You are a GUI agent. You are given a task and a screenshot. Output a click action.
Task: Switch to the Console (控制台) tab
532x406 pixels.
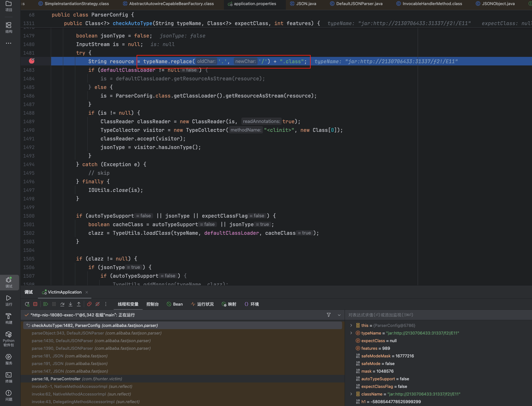(x=152, y=304)
